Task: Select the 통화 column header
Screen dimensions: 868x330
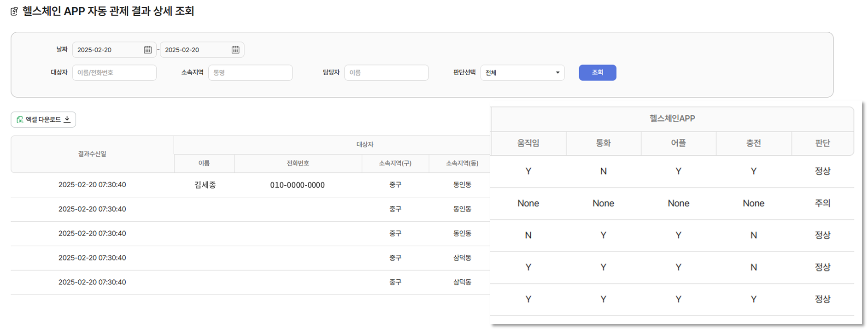Action: (x=604, y=143)
